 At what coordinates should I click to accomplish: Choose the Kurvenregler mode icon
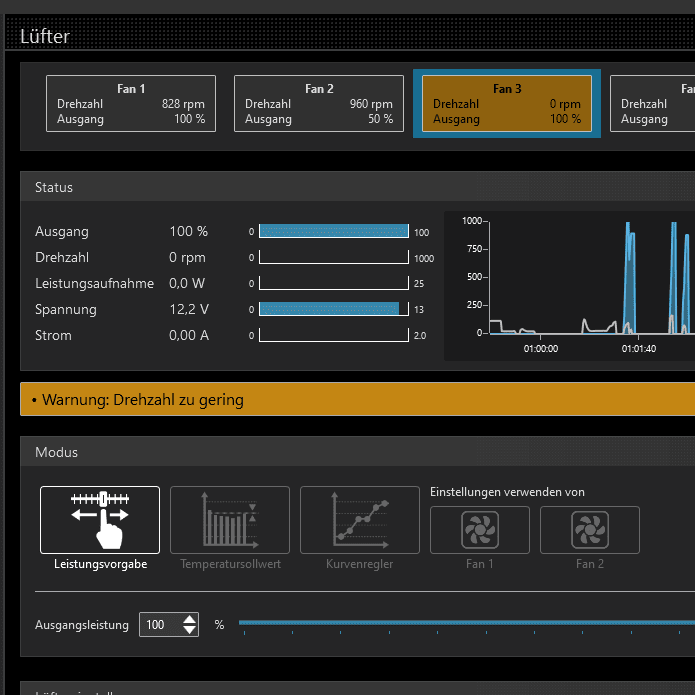(x=359, y=519)
